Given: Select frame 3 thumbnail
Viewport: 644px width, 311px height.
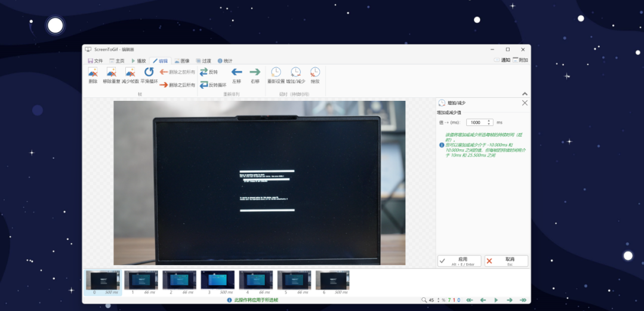Looking at the screenshot, I should (x=218, y=283).
